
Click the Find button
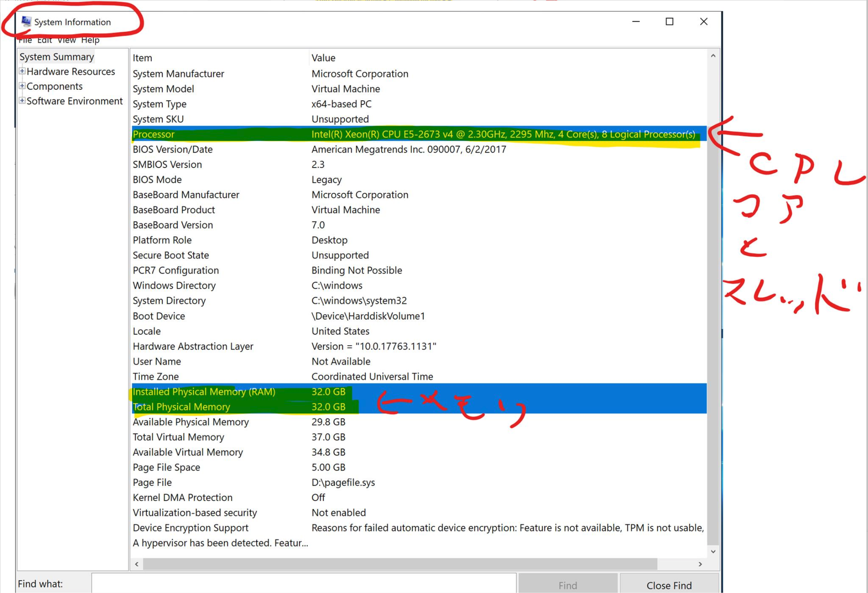pos(568,585)
